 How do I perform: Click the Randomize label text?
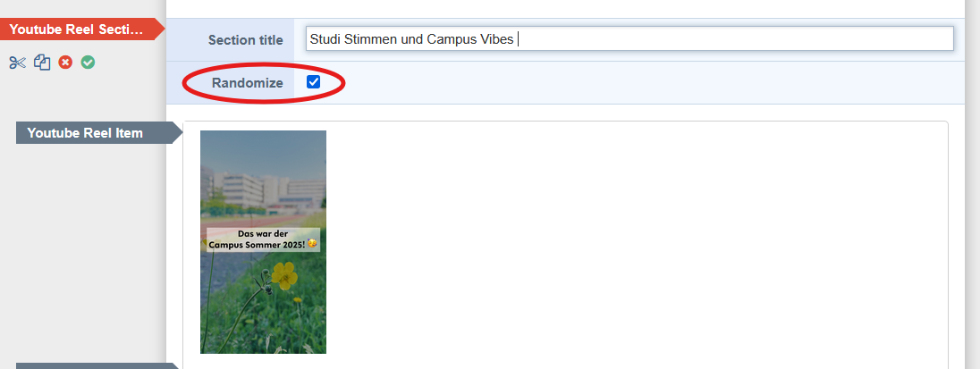(x=248, y=83)
